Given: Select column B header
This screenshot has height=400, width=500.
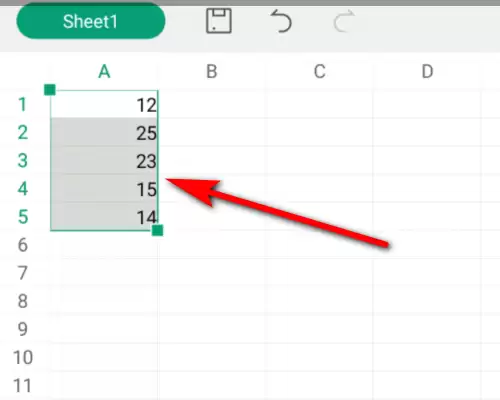Looking at the screenshot, I should (x=212, y=71).
